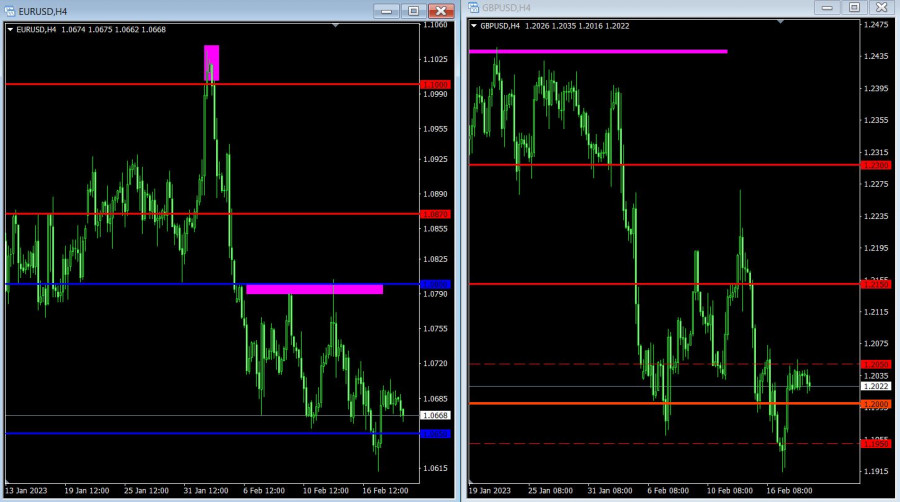Close the GBPUSD,H4 chart window
The height and width of the screenshot is (502, 900).
881,7
